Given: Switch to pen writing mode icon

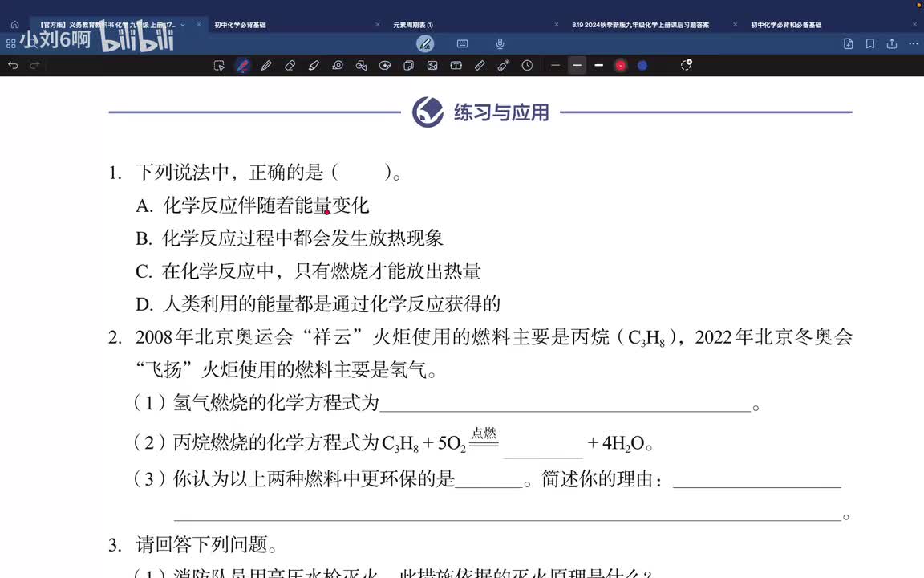Looking at the screenshot, I should [425, 43].
